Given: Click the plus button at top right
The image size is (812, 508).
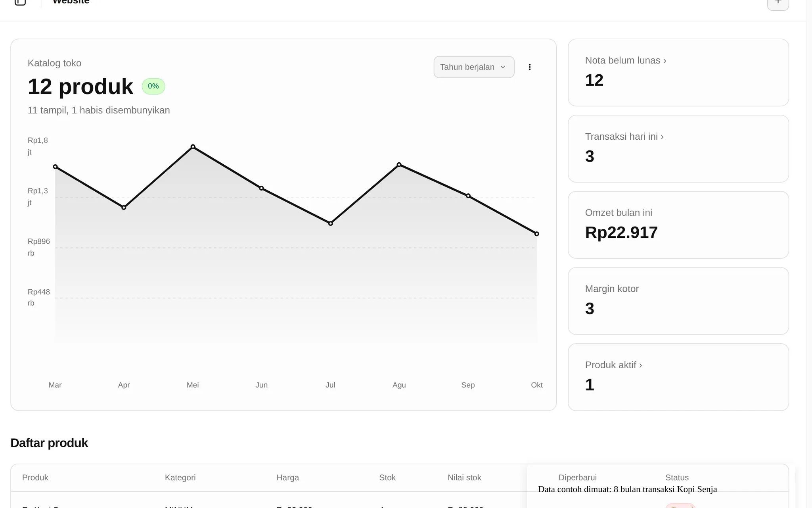Looking at the screenshot, I should [x=778, y=3].
